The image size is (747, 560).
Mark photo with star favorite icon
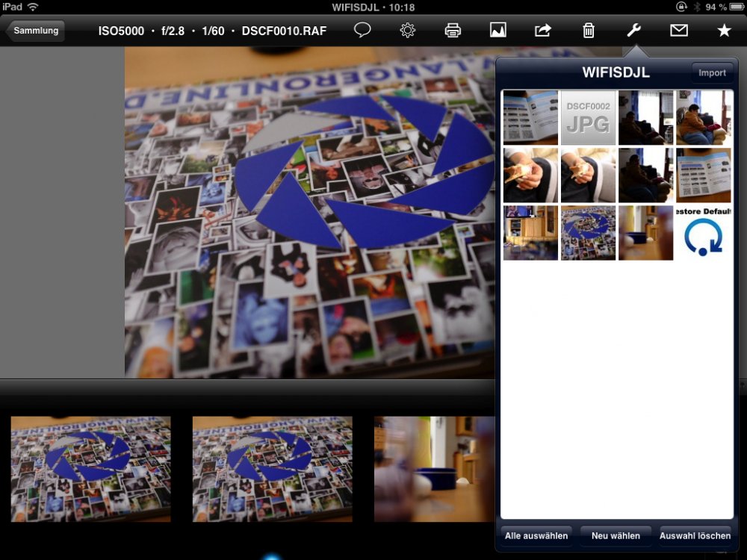[724, 31]
